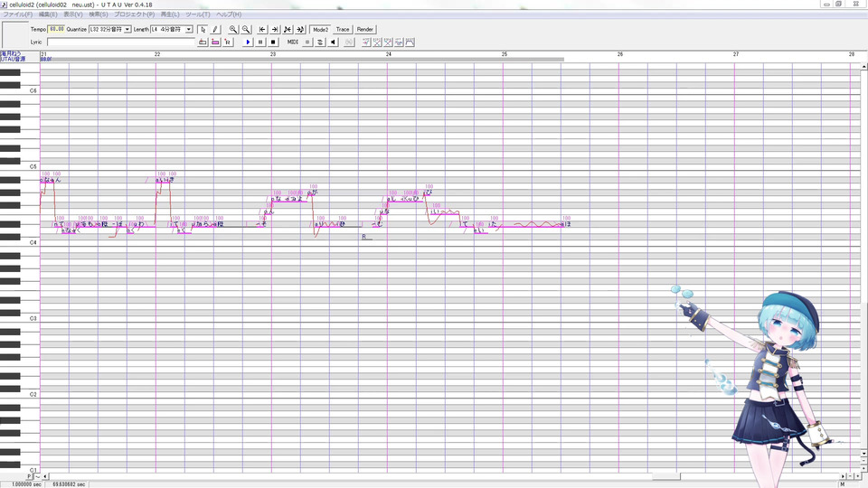Click the Lyric input field

[x=121, y=42]
